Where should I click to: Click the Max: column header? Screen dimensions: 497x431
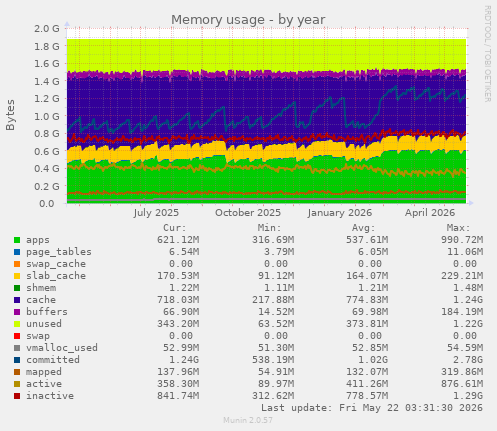[458, 228]
